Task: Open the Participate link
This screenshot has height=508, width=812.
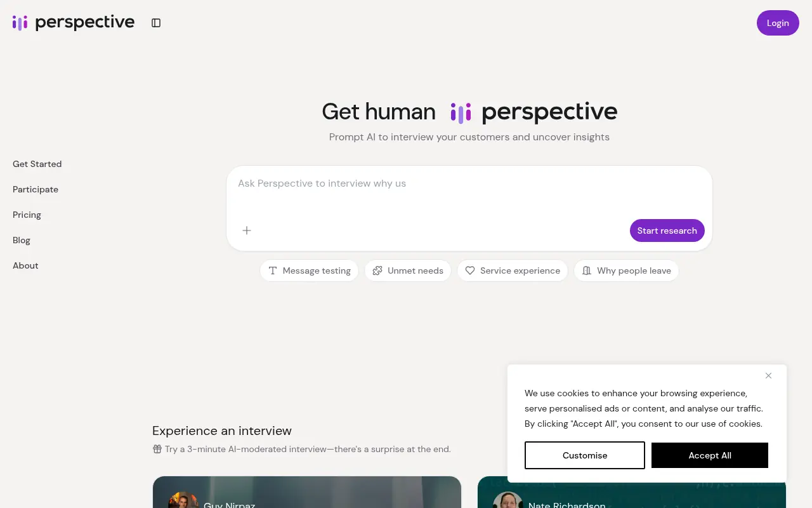Action: [35, 189]
